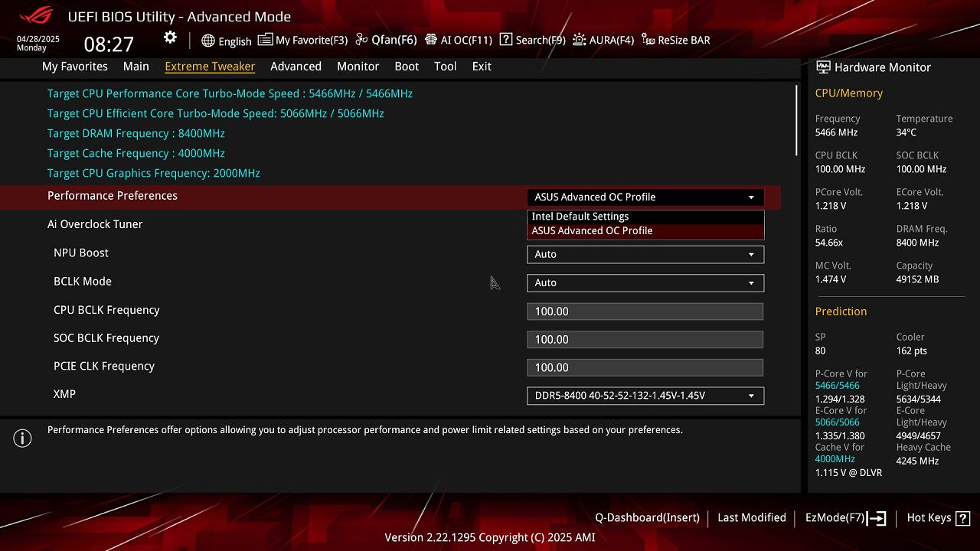
Task: Click the English language globe icon
Action: 208,41
